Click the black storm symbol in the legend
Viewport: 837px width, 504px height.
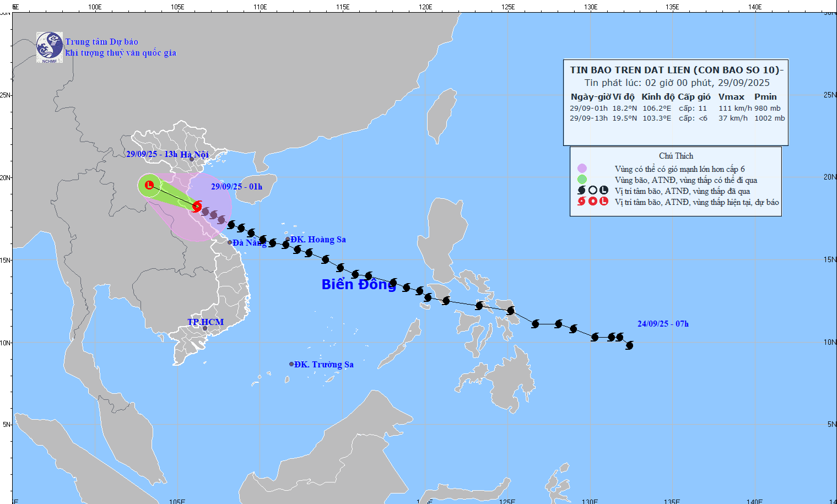tap(581, 191)
